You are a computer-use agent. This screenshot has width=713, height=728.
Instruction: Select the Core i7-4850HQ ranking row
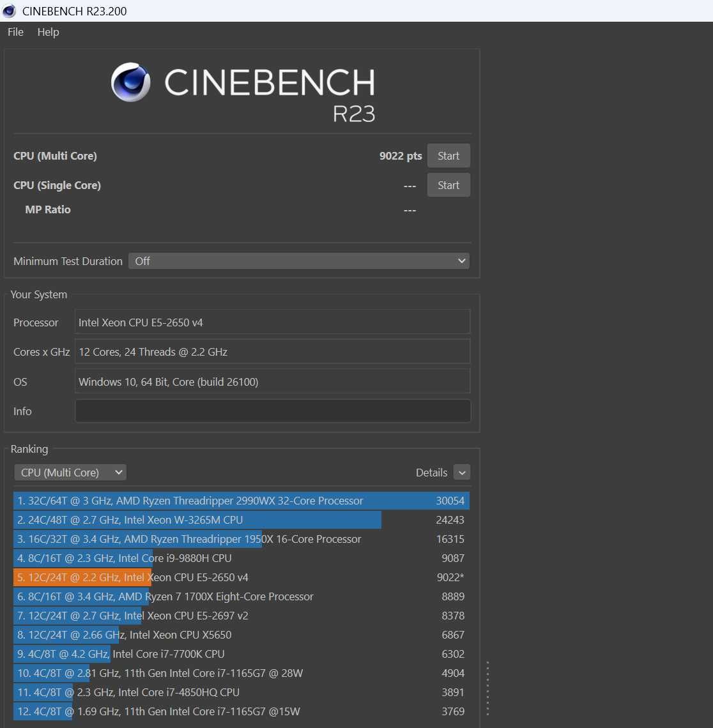click(241, 692)
